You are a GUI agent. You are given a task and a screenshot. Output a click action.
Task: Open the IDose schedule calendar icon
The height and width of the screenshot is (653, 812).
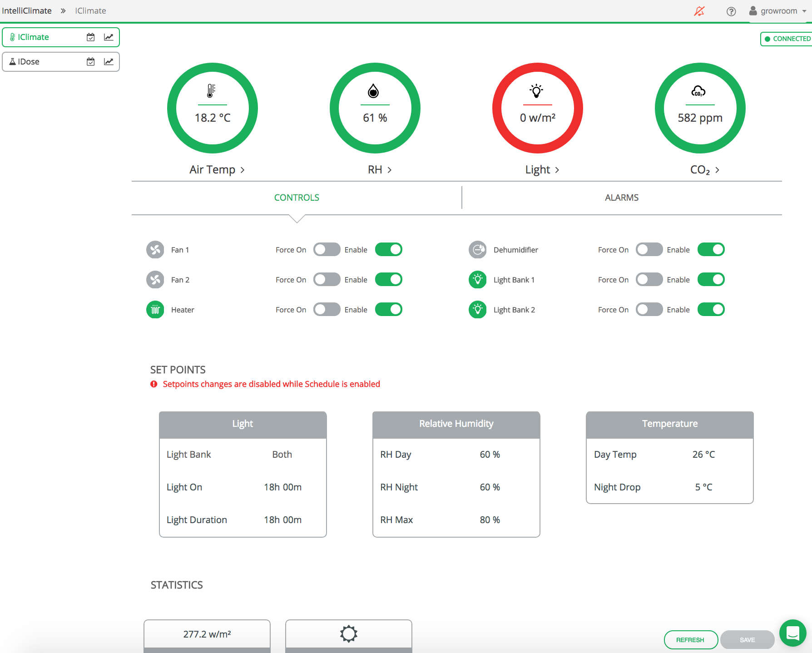point(90,61)
